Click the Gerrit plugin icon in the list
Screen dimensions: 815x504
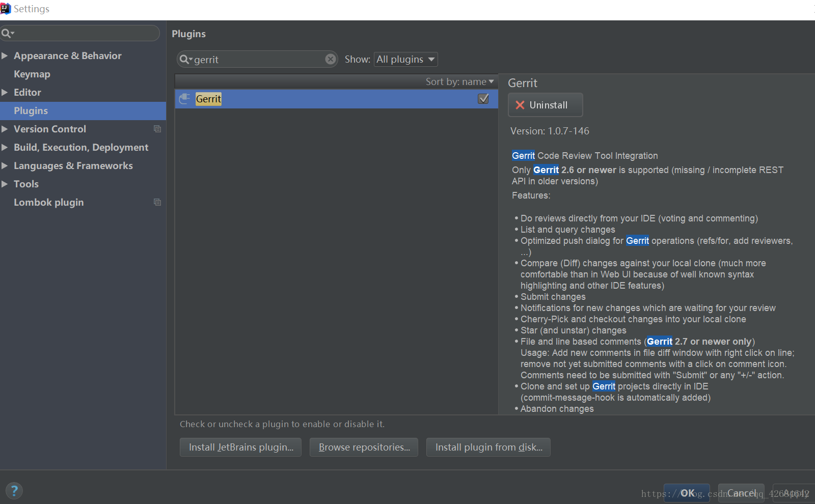coord(184,99)
